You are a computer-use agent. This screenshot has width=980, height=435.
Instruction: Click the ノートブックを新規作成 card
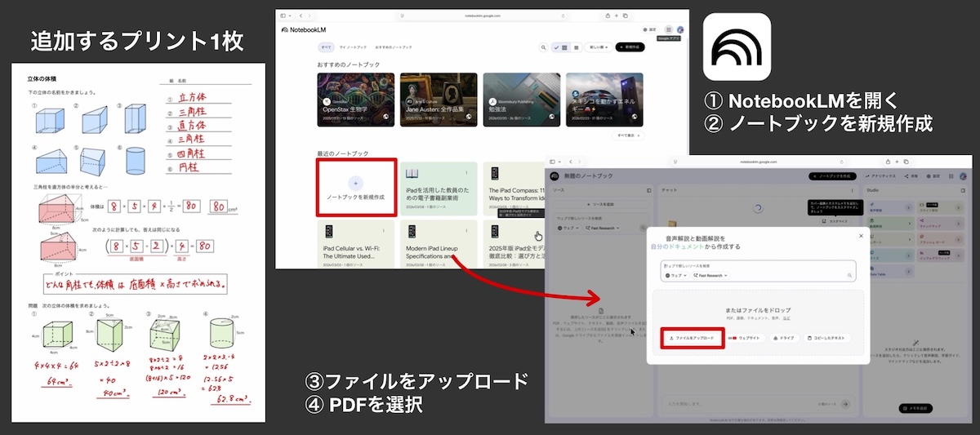tap(356, 188)
